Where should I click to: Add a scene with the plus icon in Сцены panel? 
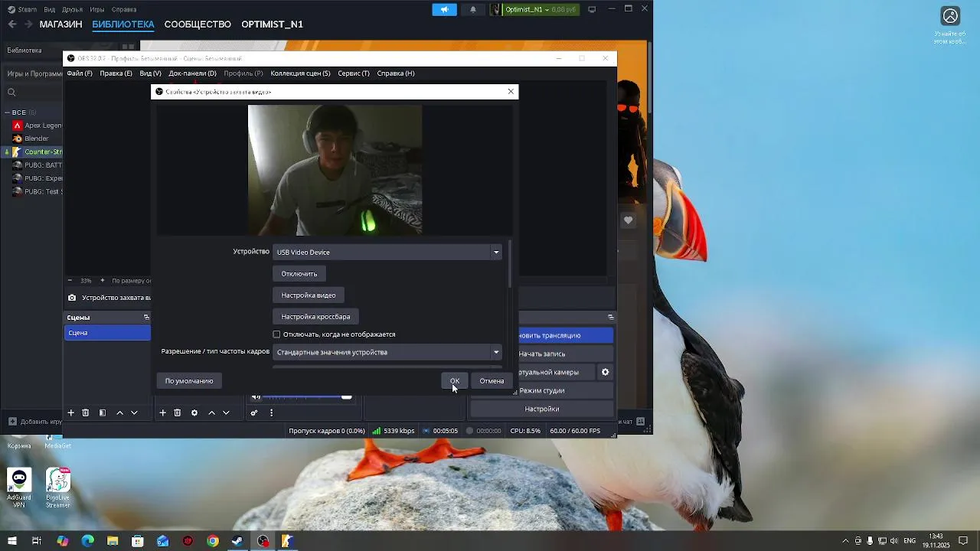[x=70, y=412]
